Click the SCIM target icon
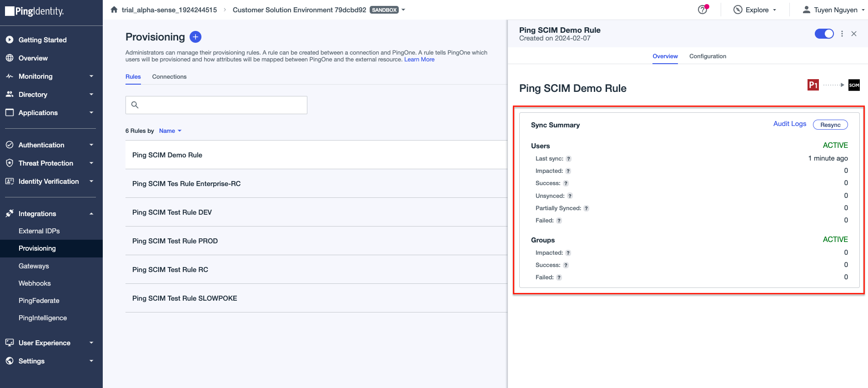Image resolution: width=868 pixels, height=388 pixels. coord(854,85)
